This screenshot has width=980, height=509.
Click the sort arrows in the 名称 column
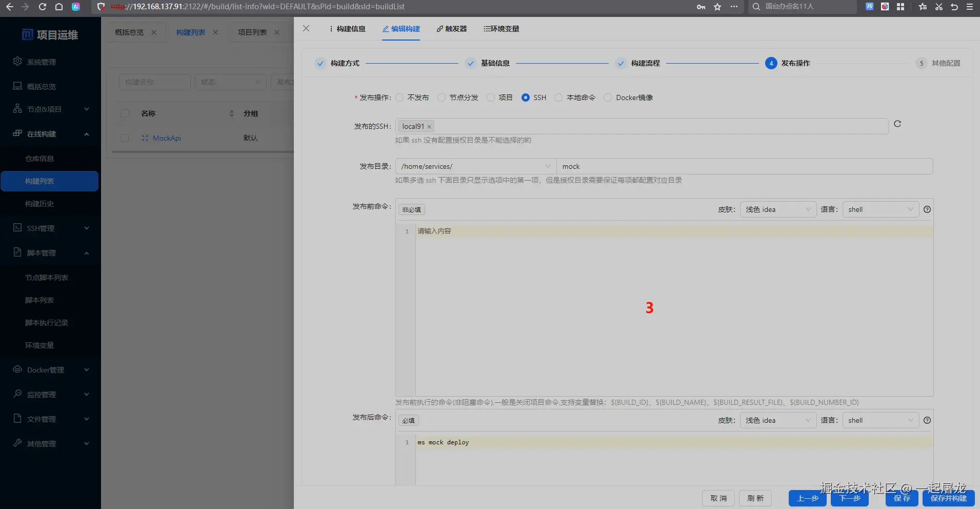[x=232, y=113]
